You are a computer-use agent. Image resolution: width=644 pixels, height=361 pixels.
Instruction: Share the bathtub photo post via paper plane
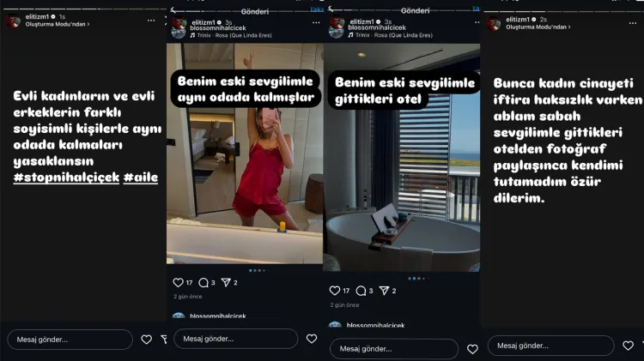384,291
